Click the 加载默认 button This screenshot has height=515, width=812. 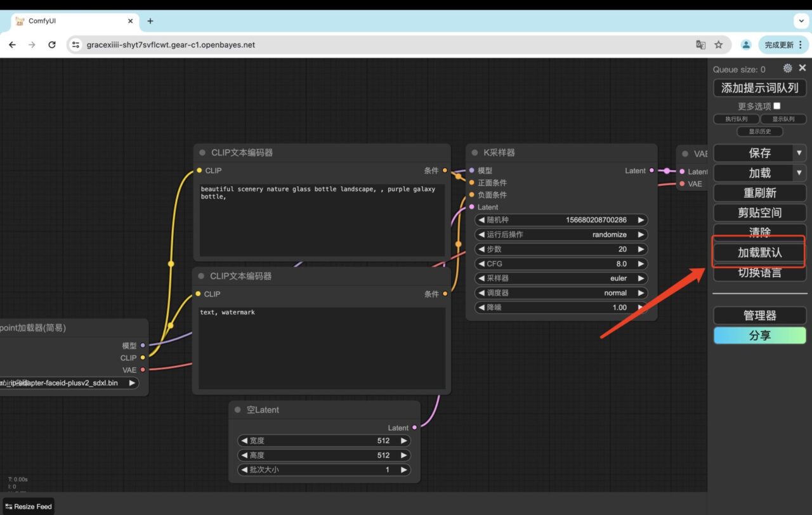click(759, 252)
